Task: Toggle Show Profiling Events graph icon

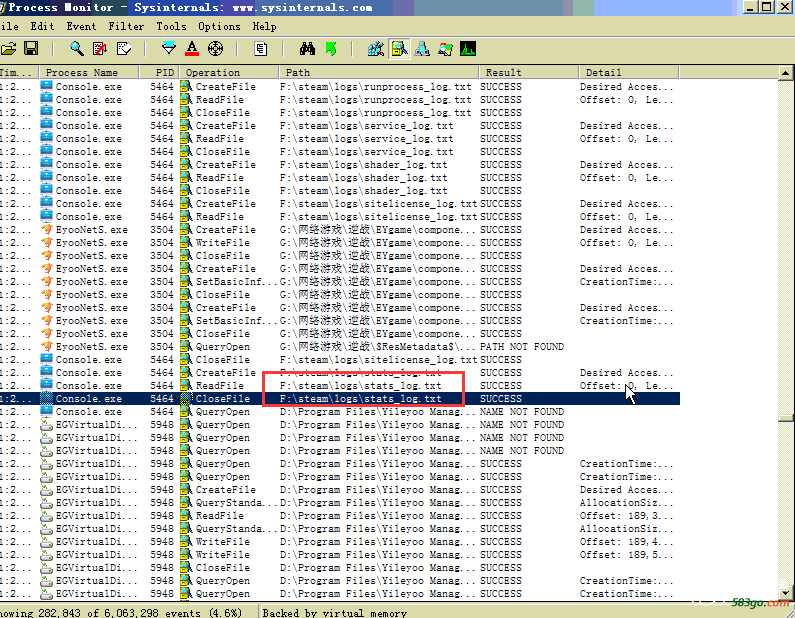Action: 468,49
